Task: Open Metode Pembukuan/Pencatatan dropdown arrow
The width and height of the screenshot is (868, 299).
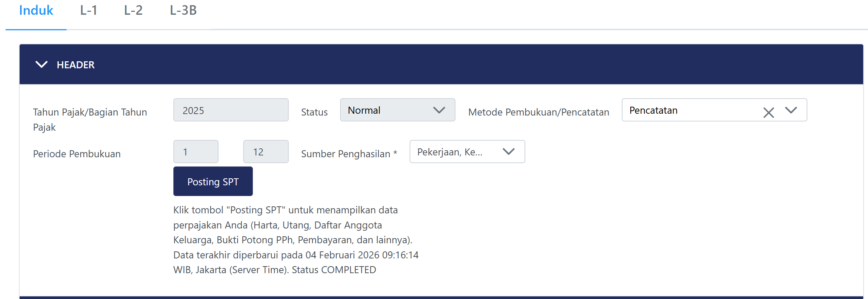Action: [x=791, y=110]
